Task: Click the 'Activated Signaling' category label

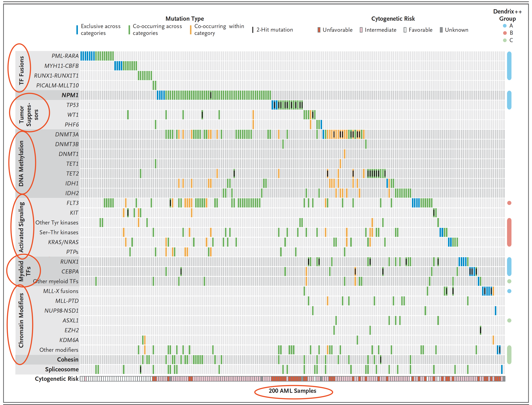Action: (21, 227)
